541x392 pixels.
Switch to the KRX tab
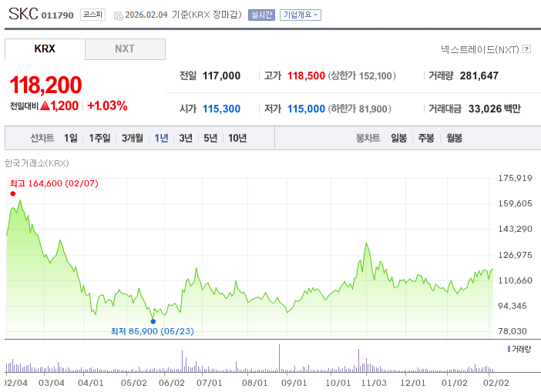45,49
